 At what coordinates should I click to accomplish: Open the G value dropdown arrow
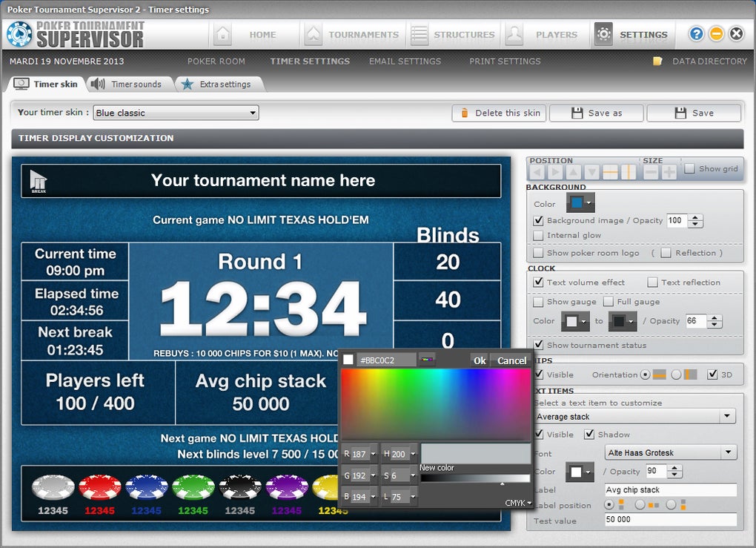[x=373, y=475]
